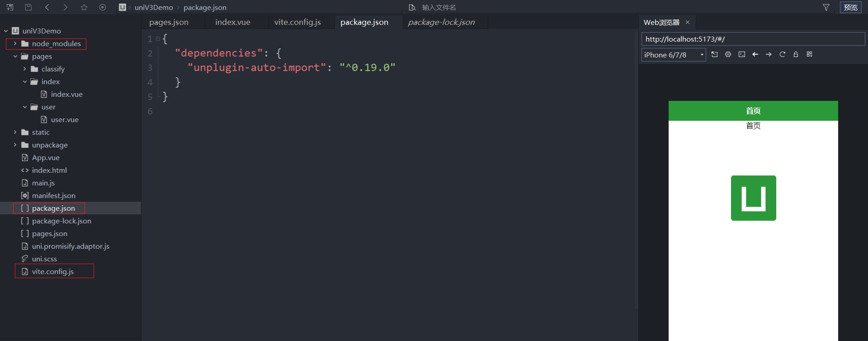The height and width of the screenshot is (341, 868).
Task: Open pages.json in the file tree
Action: (x=50, y=233)
